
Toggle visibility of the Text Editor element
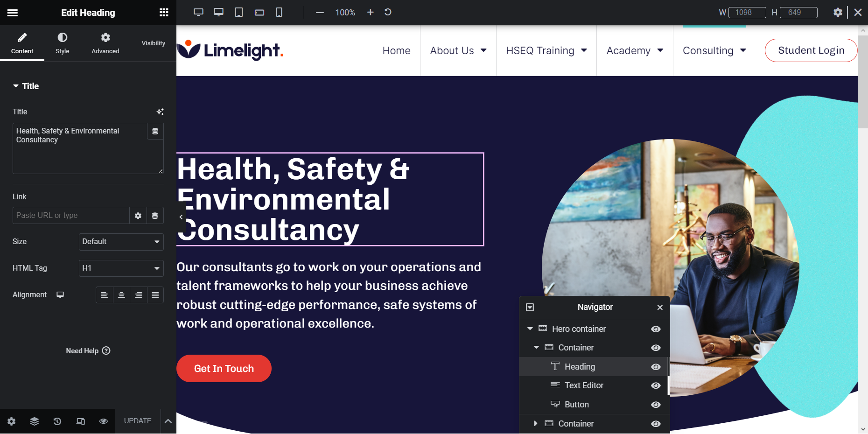[x=656, y=385]
